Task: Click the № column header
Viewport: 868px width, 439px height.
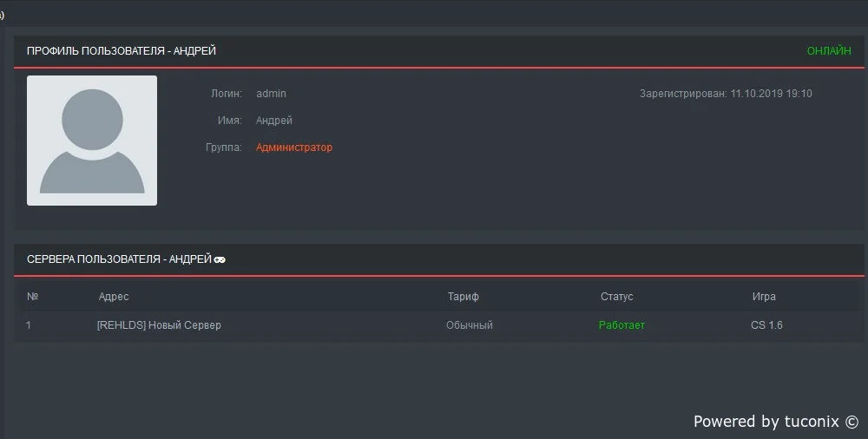Action: 33,297
